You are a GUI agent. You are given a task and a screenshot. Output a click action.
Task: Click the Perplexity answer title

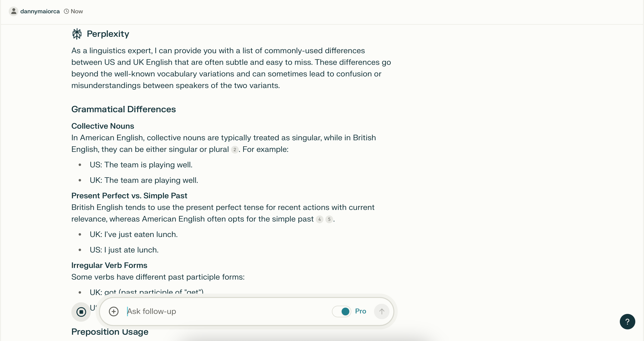[x=108, y=34]
